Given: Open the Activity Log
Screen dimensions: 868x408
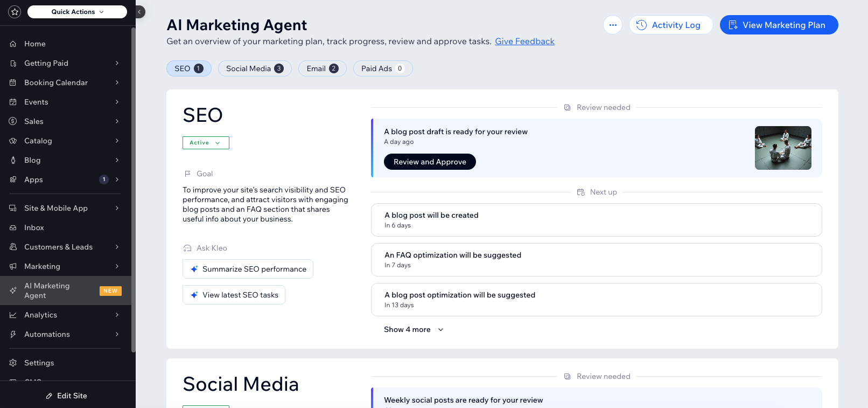Looking at the screenshot, I should (x=670, y=25).
